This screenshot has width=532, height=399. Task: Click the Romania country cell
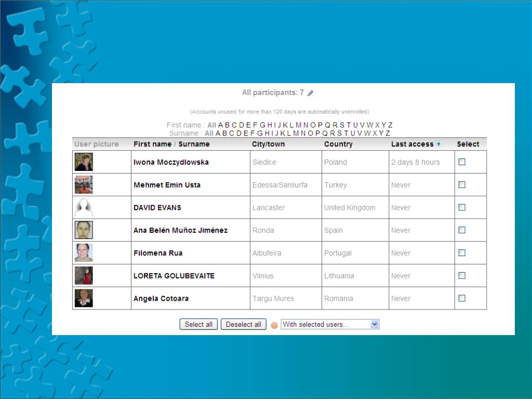pyautogui.click(x=339, y=299)
